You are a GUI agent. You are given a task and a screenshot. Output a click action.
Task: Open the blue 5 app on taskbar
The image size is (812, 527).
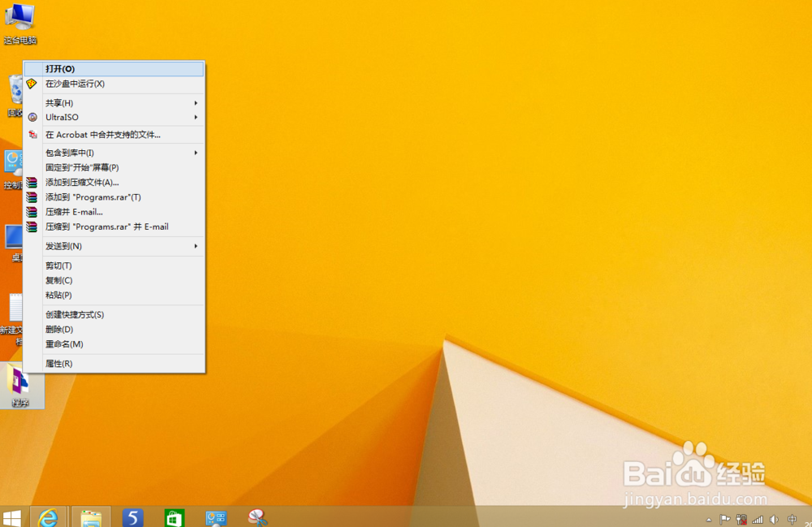click(x=132, y=517)
